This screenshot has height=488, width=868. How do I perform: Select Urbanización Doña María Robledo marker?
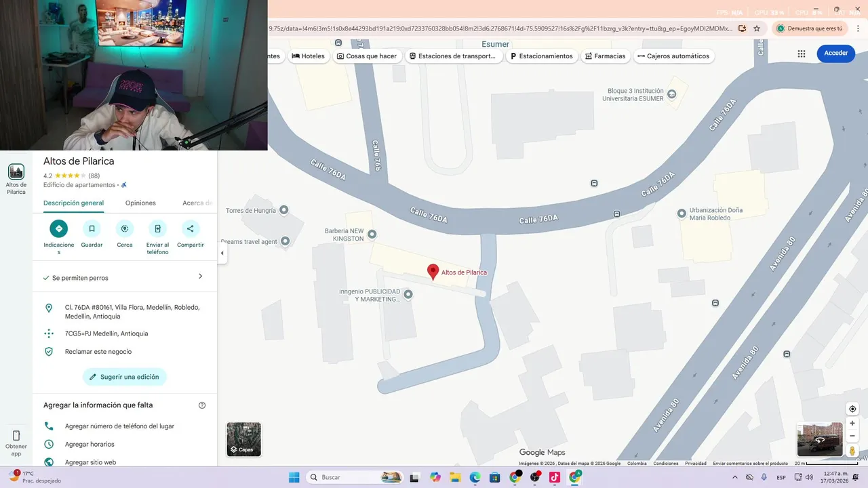(x=682, y=213)
